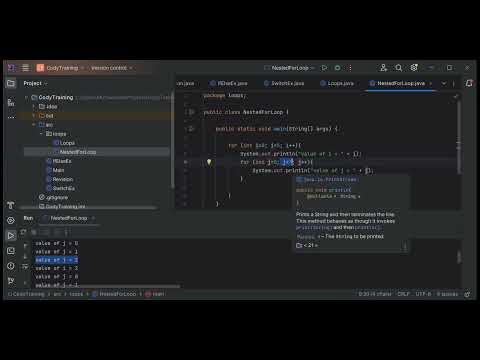Viewport: 480px width, 360px height.
Task: Collapse the src folder
Action: point(33,125)
